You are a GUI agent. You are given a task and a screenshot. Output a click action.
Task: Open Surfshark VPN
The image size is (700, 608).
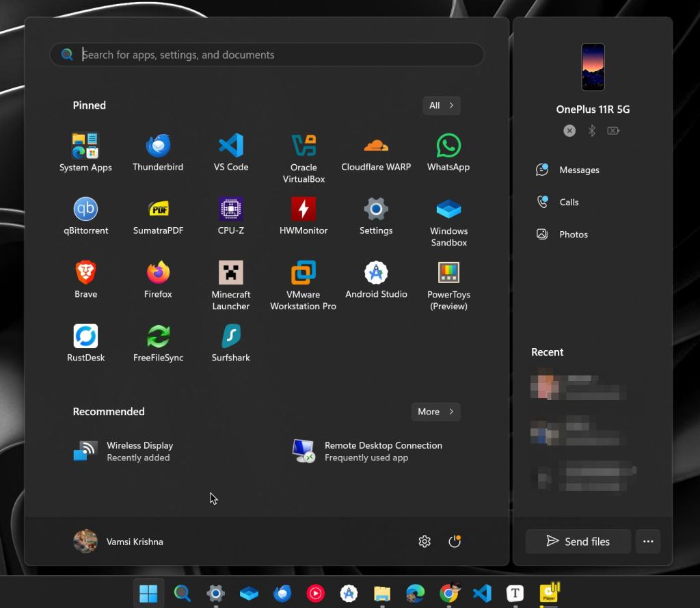pos(231,343)
